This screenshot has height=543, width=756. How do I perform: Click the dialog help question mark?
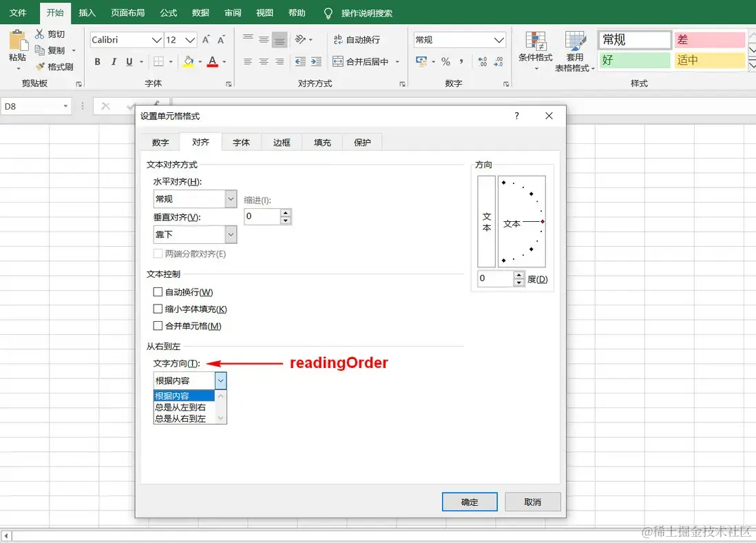point(516,116)
